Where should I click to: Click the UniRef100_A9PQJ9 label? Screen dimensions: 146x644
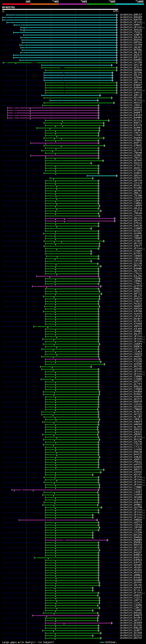131,95
